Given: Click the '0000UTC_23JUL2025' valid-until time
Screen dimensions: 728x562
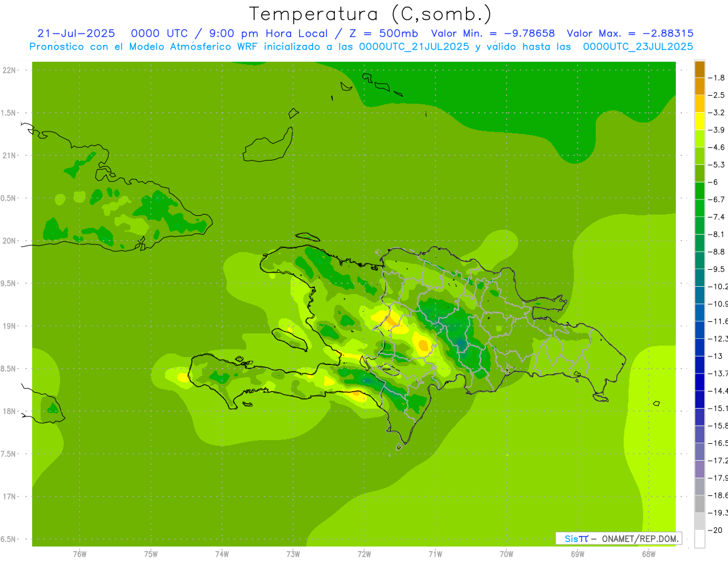Looking at the screenshot, I should tap(638, 47).
